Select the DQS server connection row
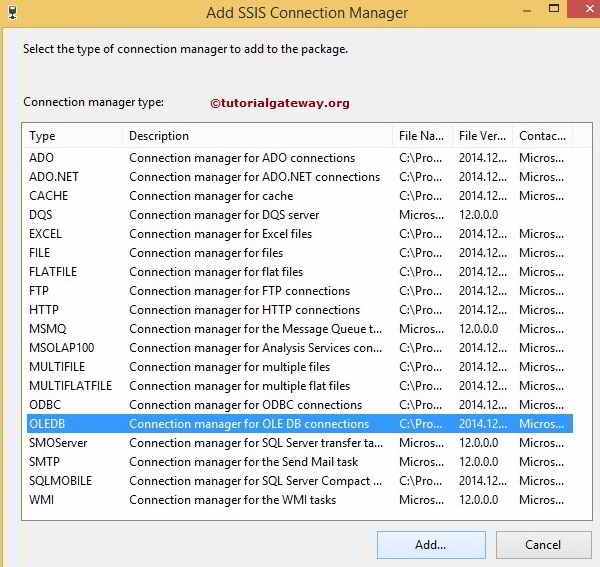This screenshot has height=567, width=600. 300,215
